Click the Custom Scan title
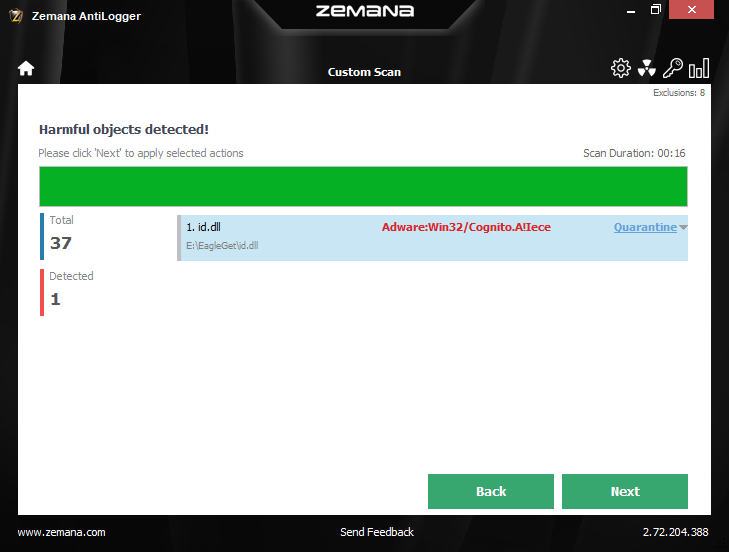The width and height of the screenshot is (729, 552). 364,72
